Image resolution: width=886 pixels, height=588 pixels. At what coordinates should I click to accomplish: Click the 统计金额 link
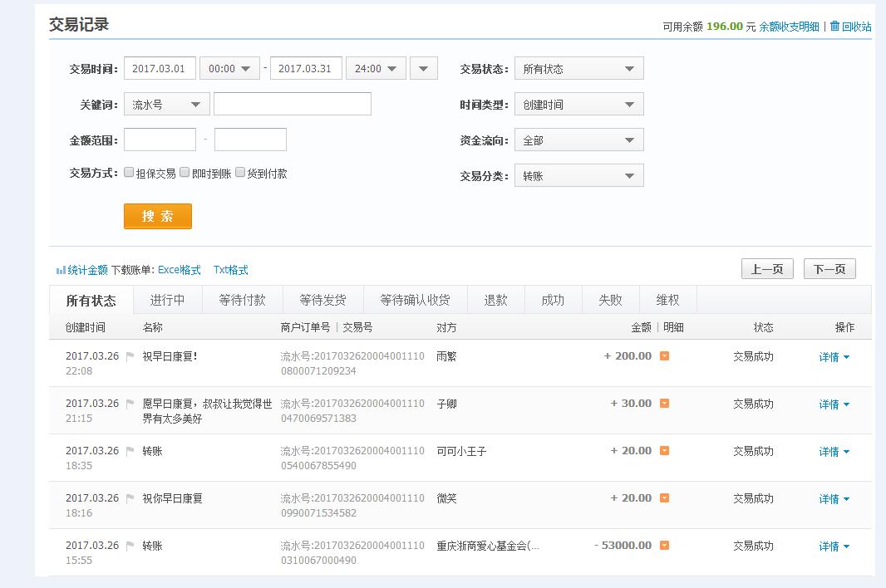click(87, 270)
